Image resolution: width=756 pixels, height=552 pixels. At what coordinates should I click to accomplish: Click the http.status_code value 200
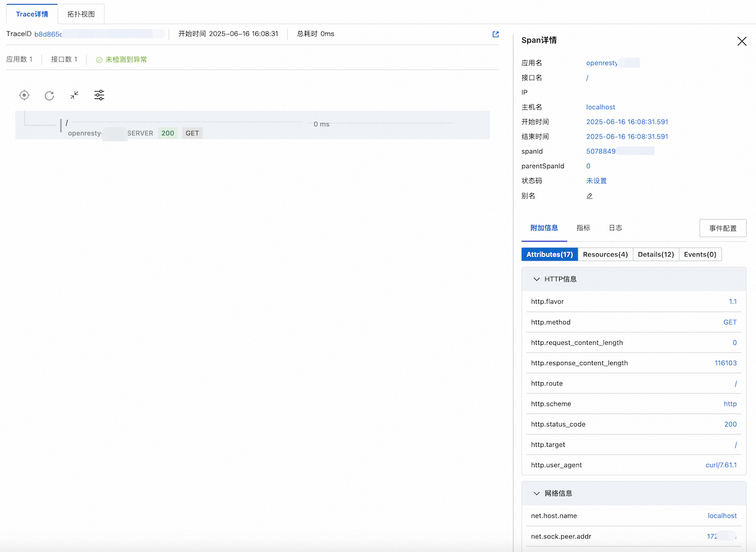click(x=731, y=424)
